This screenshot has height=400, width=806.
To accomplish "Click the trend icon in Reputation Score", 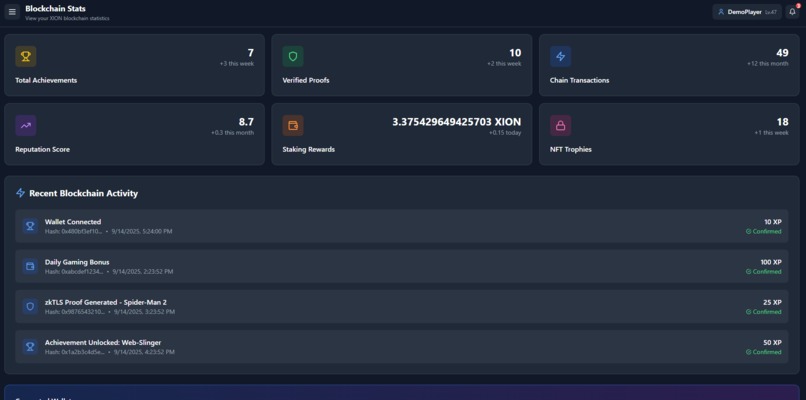I will tap(26, 125).
